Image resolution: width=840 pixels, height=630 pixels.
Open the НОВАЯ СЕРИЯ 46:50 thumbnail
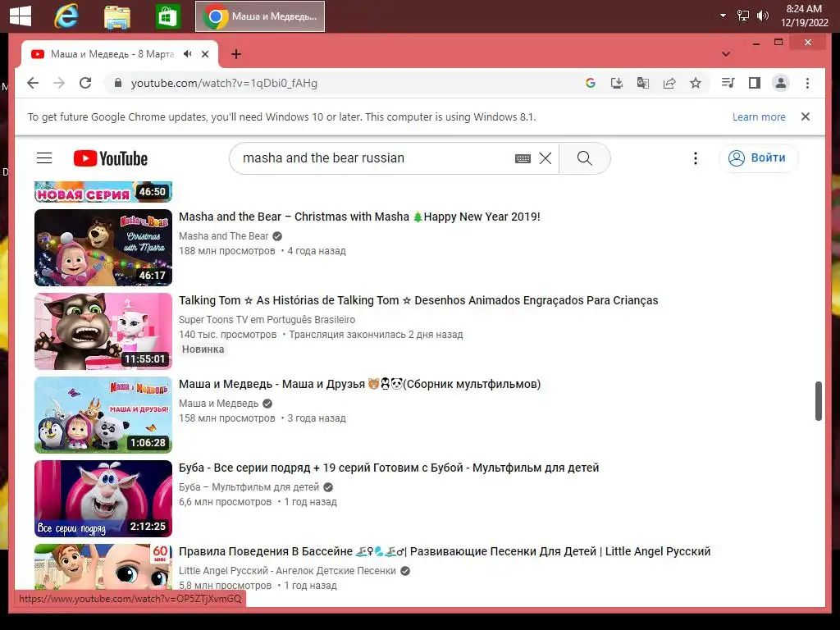(103, 192)
